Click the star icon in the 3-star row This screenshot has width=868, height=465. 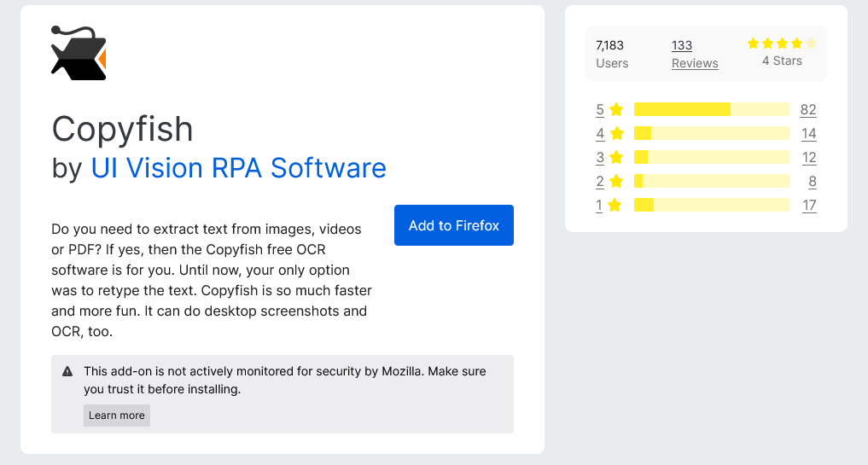(x=616, y=157)
